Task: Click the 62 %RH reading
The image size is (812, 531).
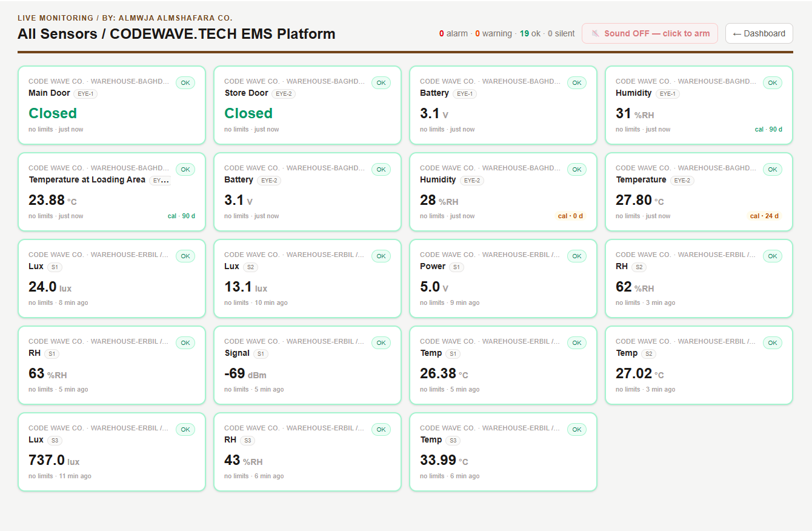Action: point(634,287)
